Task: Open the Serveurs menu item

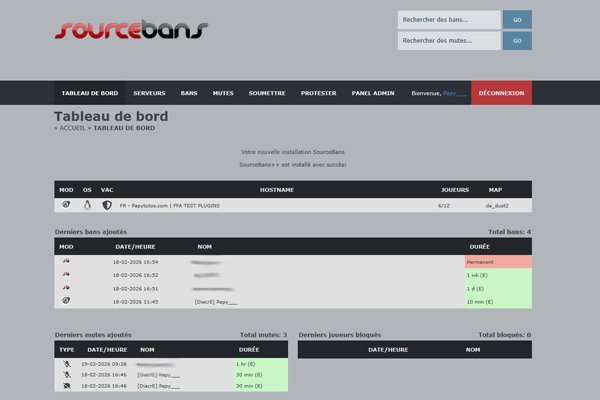Action: pos(149,93)
